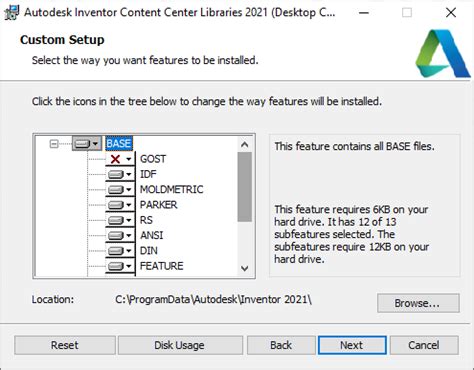Open the FEATURE item install-state dropdown
This screenshot has height=370, width=474.
(x=120, y=266)
